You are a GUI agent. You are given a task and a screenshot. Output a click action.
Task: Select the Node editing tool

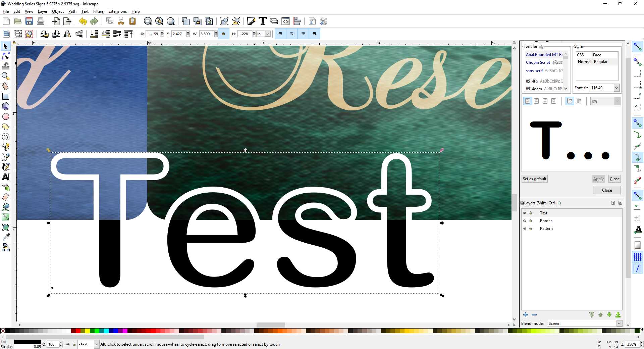click(x=5, y=56)
